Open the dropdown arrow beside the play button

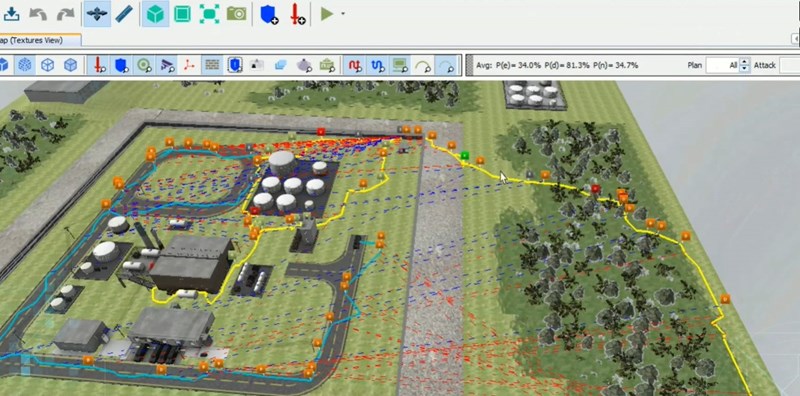click(343, 14)
